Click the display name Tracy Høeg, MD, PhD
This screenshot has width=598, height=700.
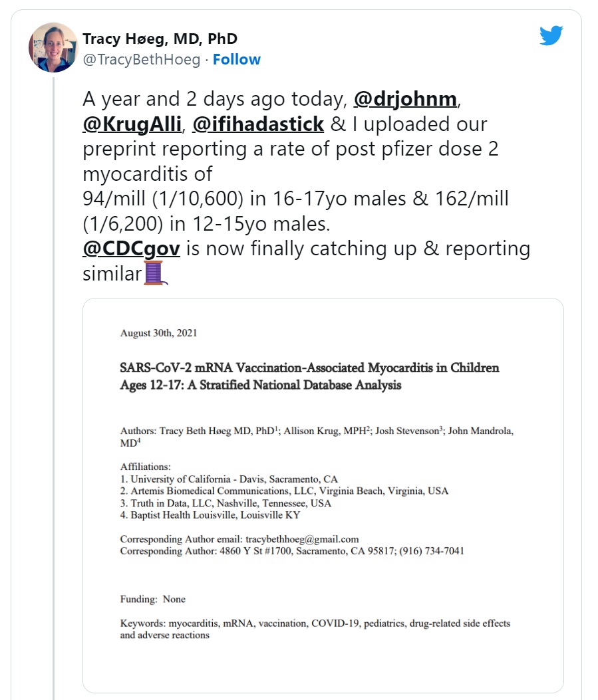click(160, 39)
